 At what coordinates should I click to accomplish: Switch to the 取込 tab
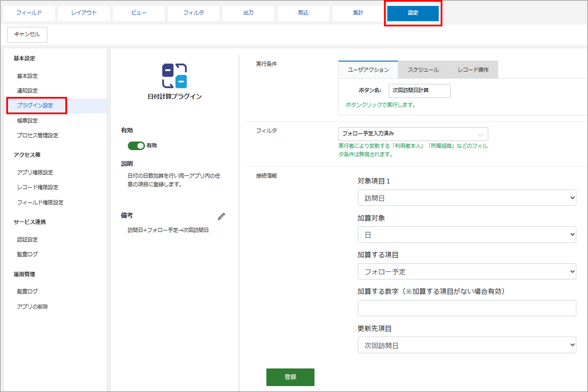pos(303,13)
